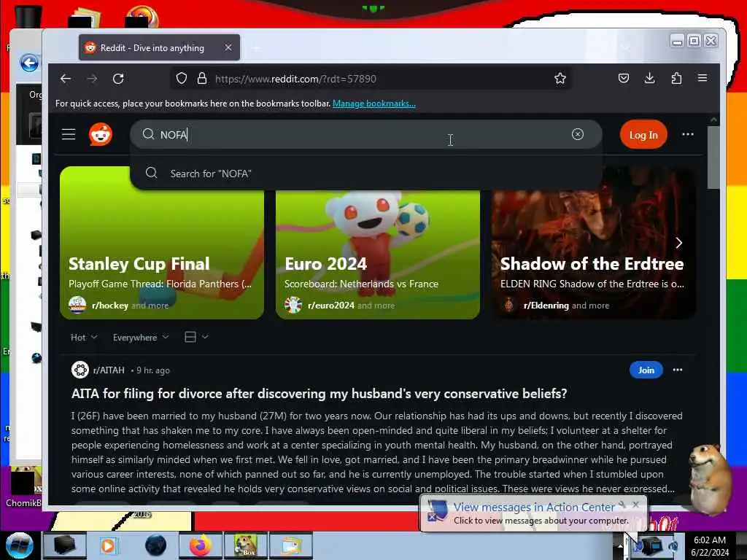
Task: Open the notification wrench options icon
Action: 622,505
